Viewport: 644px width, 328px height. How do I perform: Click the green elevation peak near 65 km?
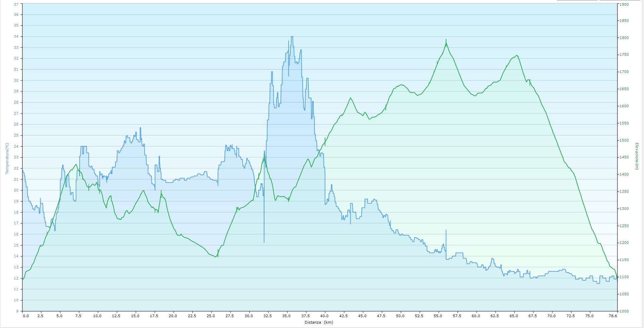click(517, 56)
